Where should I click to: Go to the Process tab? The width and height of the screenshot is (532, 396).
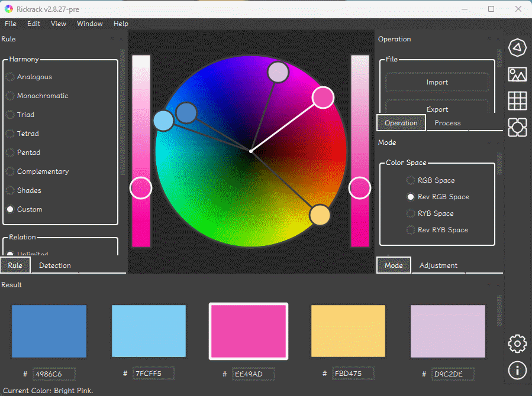(x=447, y=123)
